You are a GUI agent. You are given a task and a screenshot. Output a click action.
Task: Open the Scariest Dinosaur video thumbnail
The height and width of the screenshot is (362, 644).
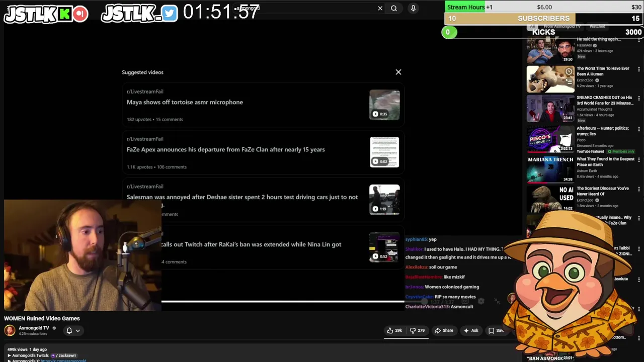pyautogui.click(x=550, y=199)
